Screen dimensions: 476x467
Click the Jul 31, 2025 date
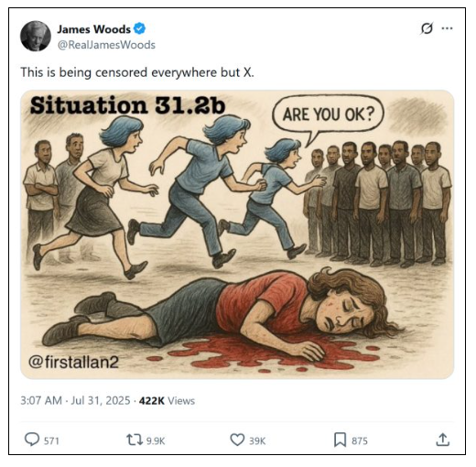101,400
